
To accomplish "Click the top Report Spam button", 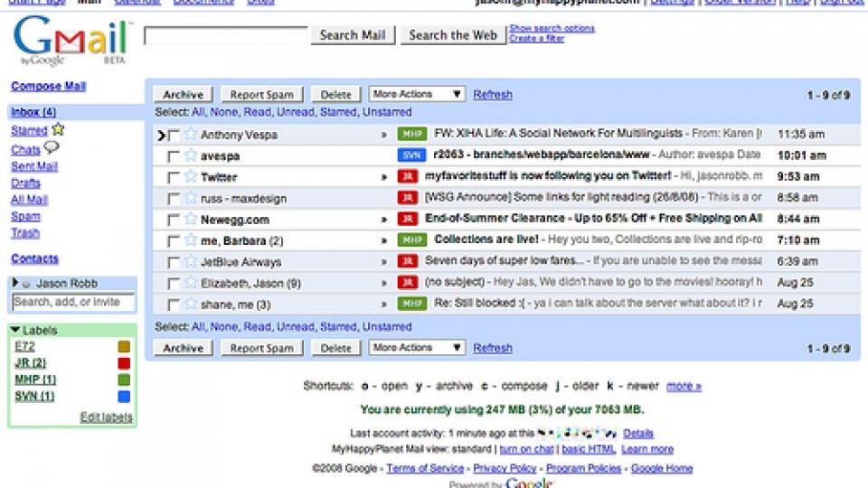I will click(261, 95).
